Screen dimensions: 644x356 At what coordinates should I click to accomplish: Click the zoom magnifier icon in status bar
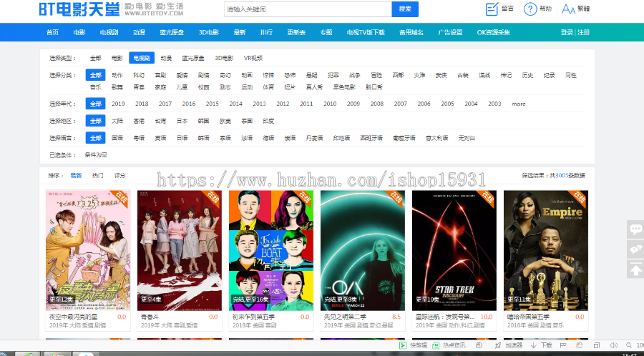pyautogui.click(x=629, y=345)
